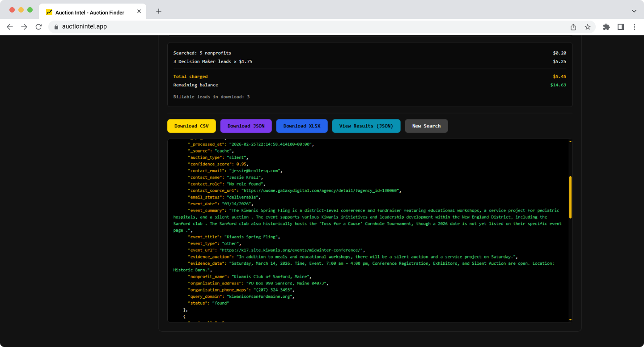Open the browser extensions puzzle icon
Screen dimensions: 644x347
click(606, 27)
